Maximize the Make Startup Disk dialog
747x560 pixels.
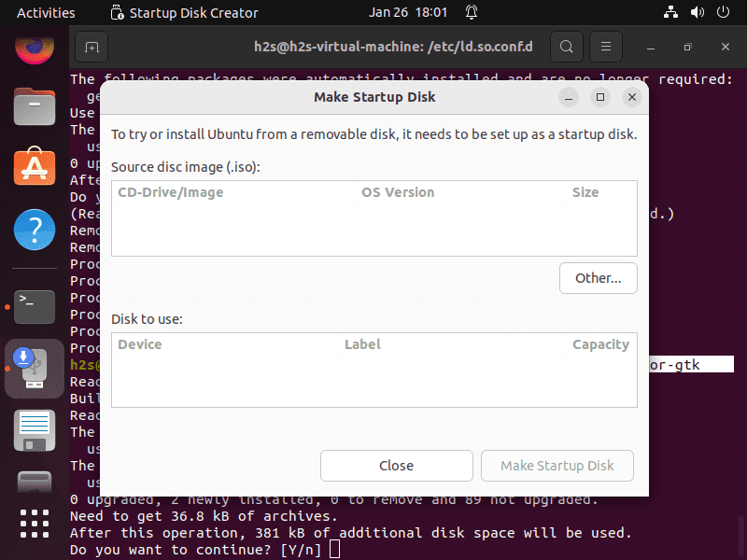[x=600, y=97]
